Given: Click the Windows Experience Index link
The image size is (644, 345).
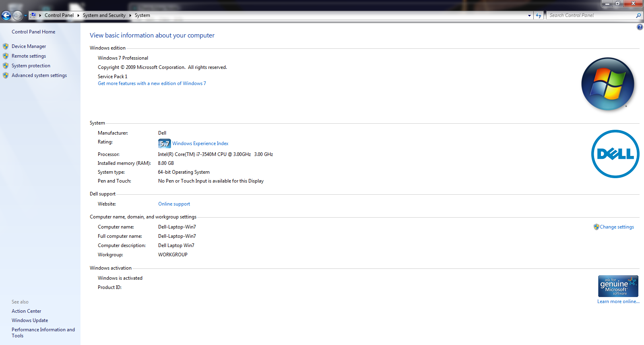Looking at the screenshot, I should 200,143.
